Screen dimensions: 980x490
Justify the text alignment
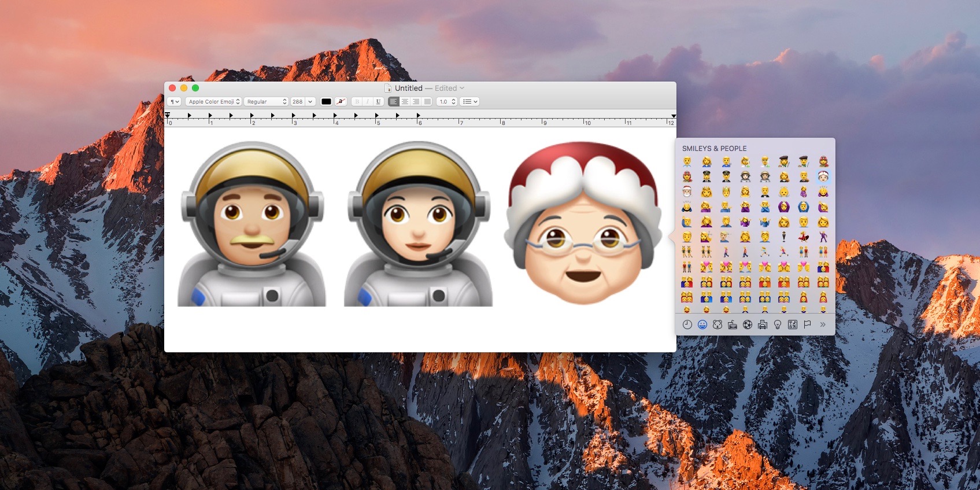click(x=427, y=102)
